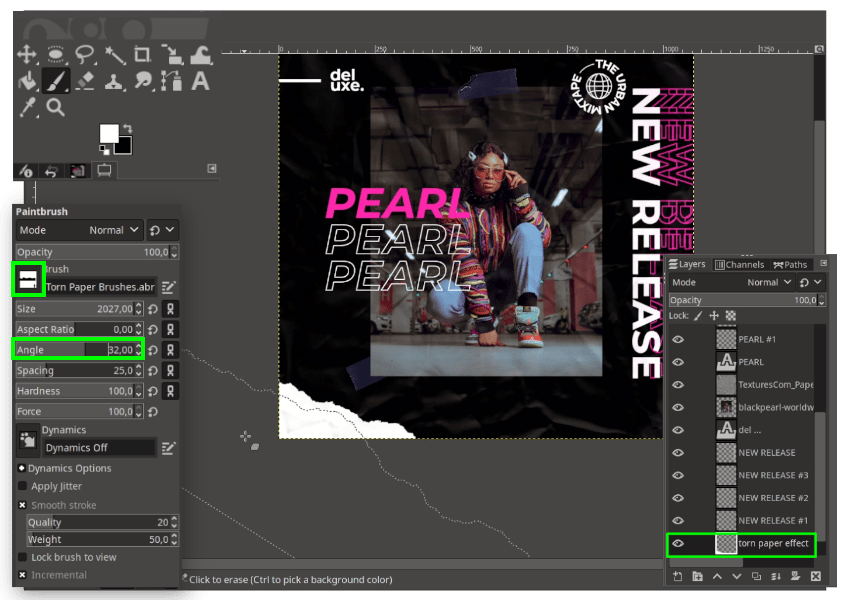Delete the selected layer
Viewport: 850px width, 600px height.
[815, 576]
